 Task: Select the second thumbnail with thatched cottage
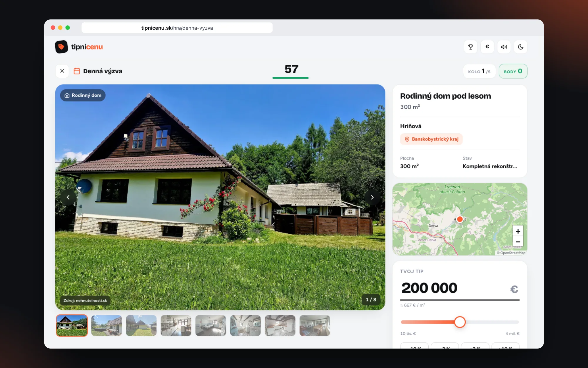click(106, 326)
